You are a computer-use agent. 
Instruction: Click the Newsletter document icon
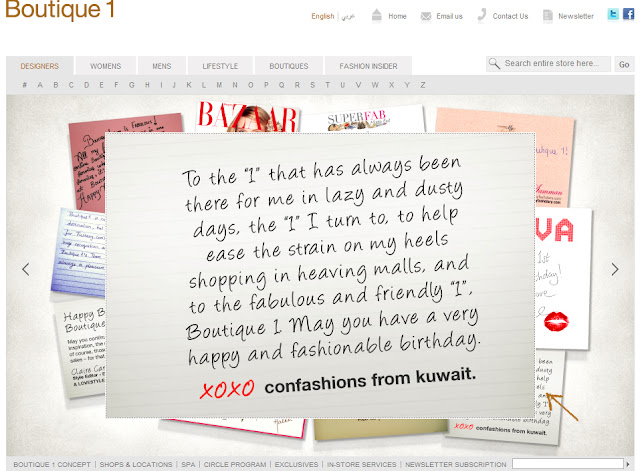tap(547, 16)
